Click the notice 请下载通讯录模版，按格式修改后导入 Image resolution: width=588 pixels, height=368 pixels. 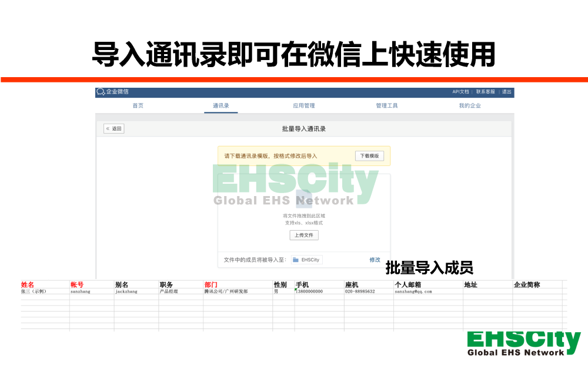pyautogui.click(x=270, y=156)
